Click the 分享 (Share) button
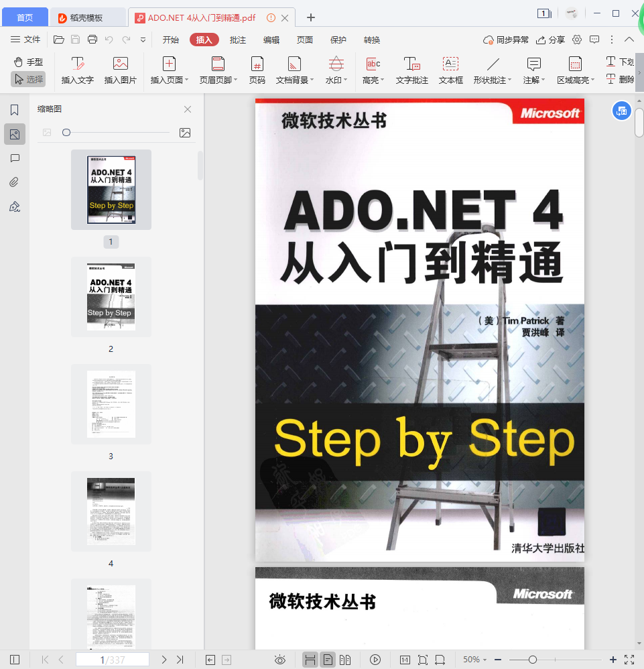 [550, 40]
